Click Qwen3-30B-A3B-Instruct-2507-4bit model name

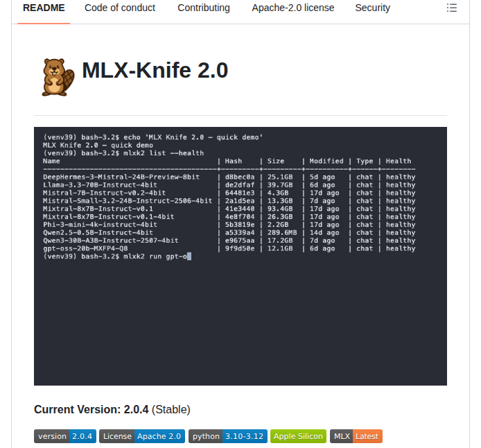[111, 241]
